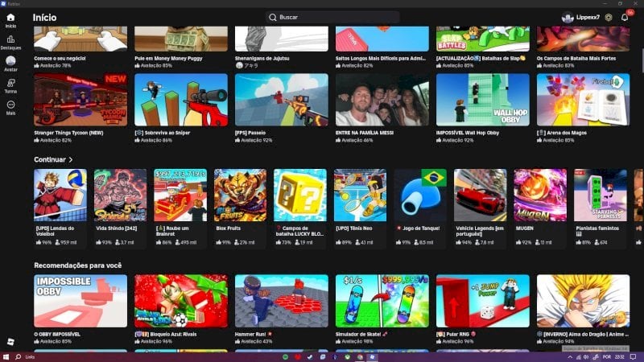
Task: Open the IMPOSSÍVEL Wall Hop Obby thumbnail
Action: point(482,101)
